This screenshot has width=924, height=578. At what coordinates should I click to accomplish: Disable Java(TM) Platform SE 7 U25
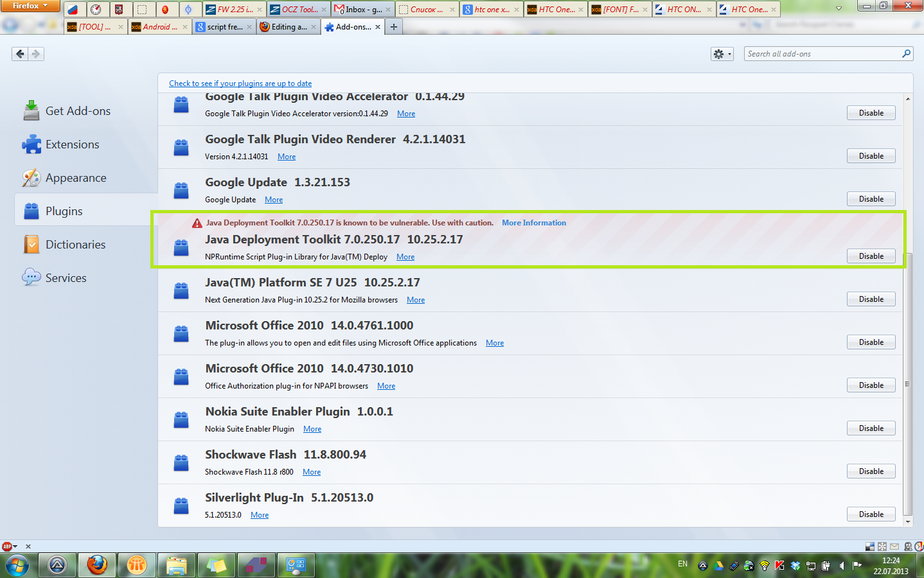tap(871, 299)
